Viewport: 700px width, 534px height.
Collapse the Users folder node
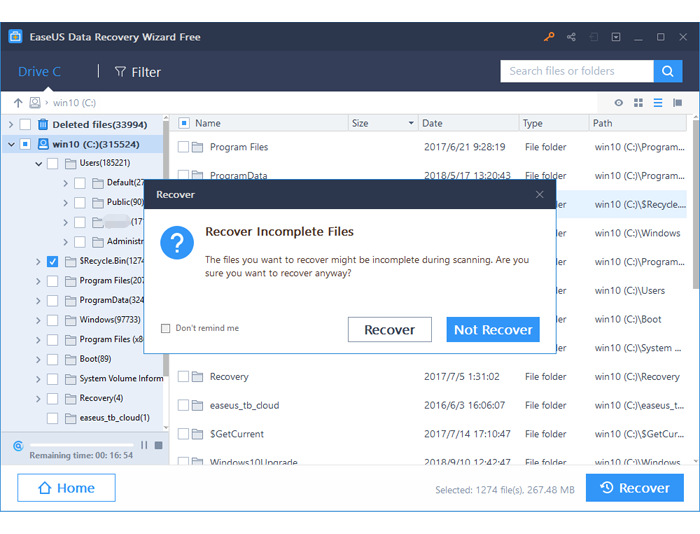coord(38,164)
